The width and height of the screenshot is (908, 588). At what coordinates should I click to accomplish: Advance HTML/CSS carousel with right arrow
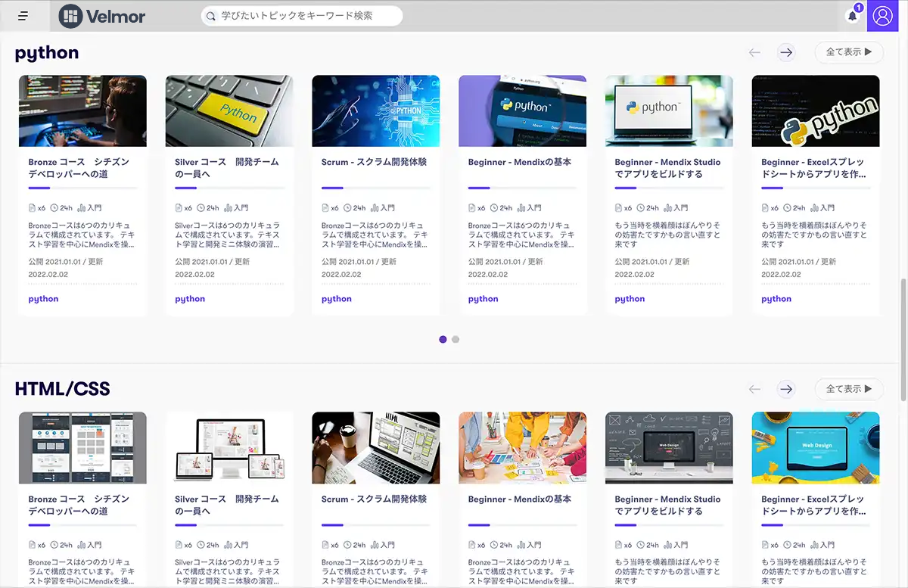[x=786, y=389]
